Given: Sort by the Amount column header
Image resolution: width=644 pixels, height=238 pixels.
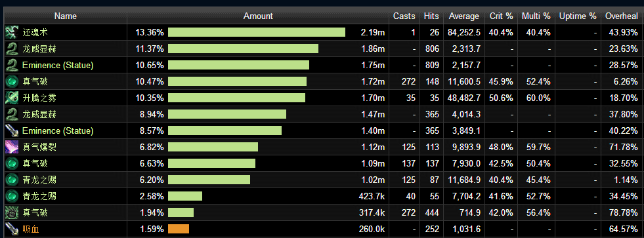Looking at the screenshot, I should coord(258,16).
